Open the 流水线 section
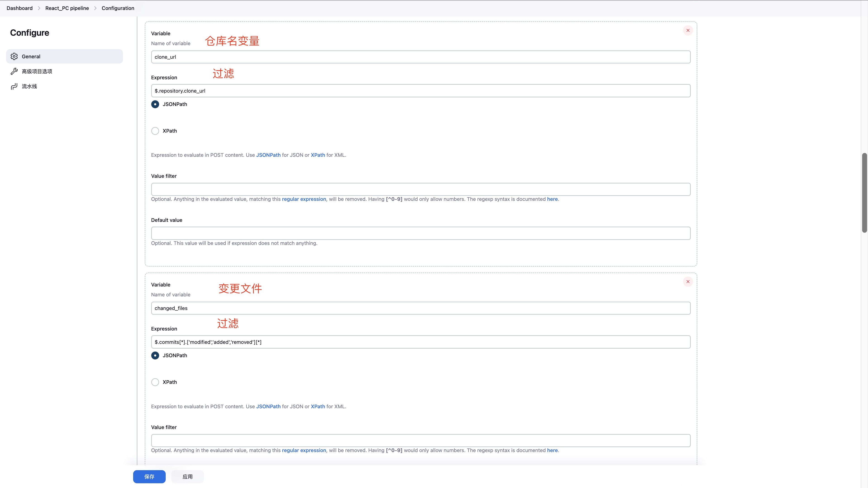The image size is (868, 488). pyautogui.click(x=64, y=87)
